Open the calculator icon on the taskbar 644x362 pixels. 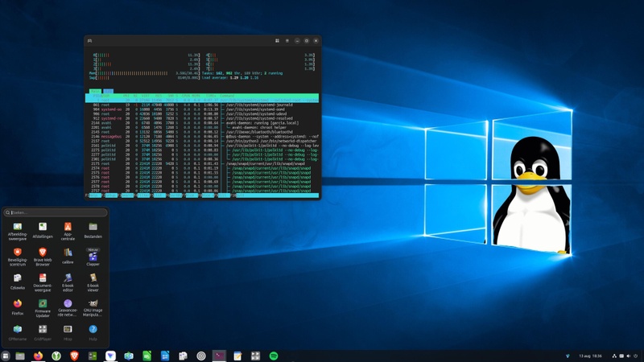coord(93,356)
